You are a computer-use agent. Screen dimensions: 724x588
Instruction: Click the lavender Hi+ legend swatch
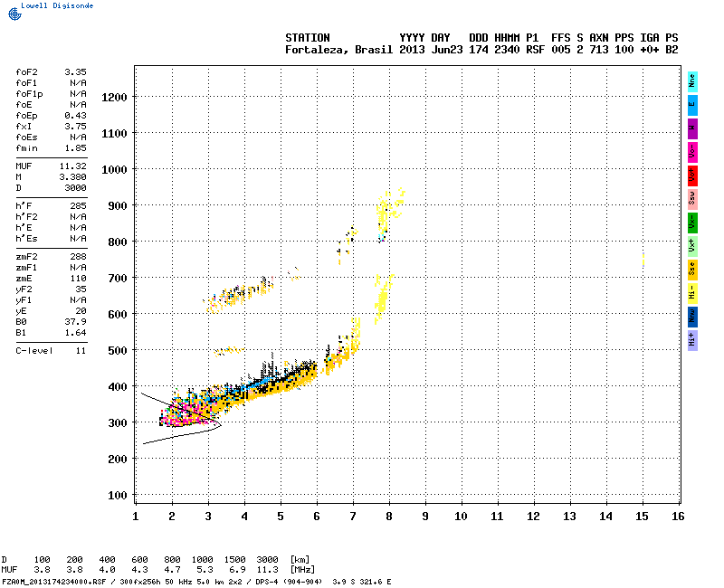[692, 341]
